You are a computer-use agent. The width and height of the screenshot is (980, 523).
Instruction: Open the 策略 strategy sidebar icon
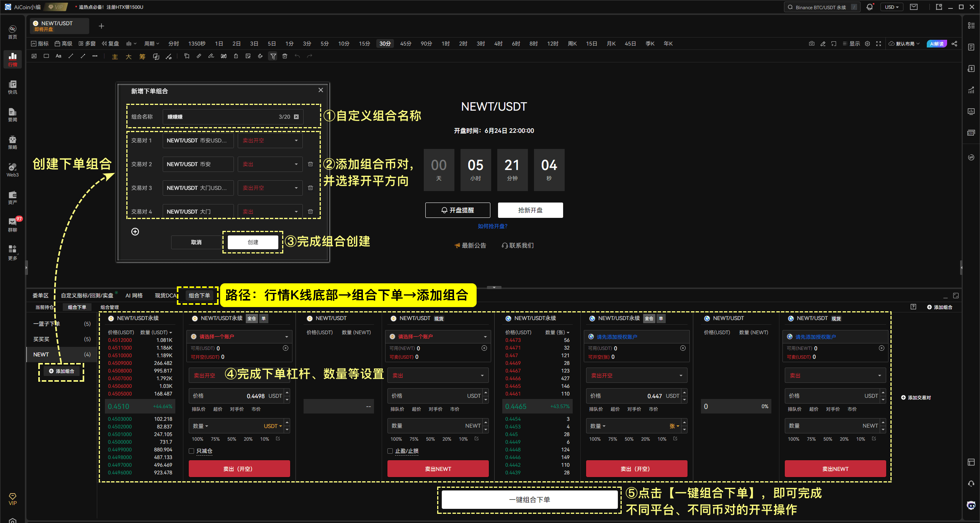point(13,142)
